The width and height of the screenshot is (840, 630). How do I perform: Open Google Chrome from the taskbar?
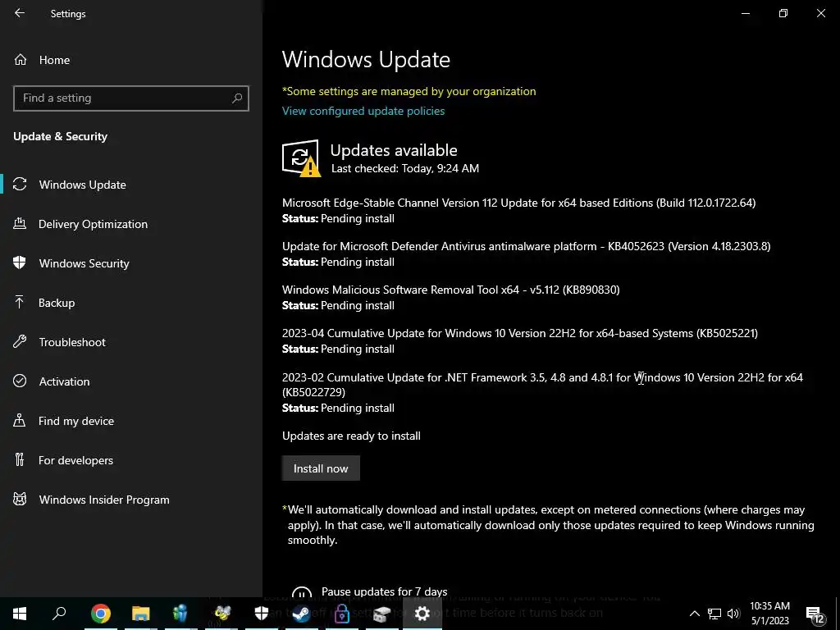101,614
